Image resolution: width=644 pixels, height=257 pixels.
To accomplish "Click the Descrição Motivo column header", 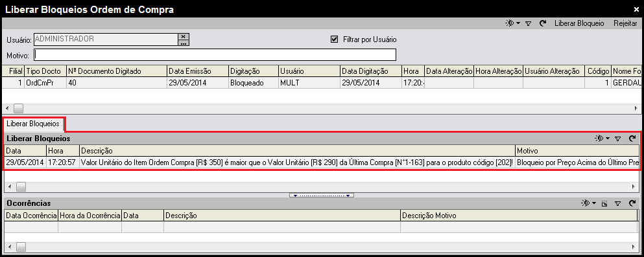I will click(519, 216).
